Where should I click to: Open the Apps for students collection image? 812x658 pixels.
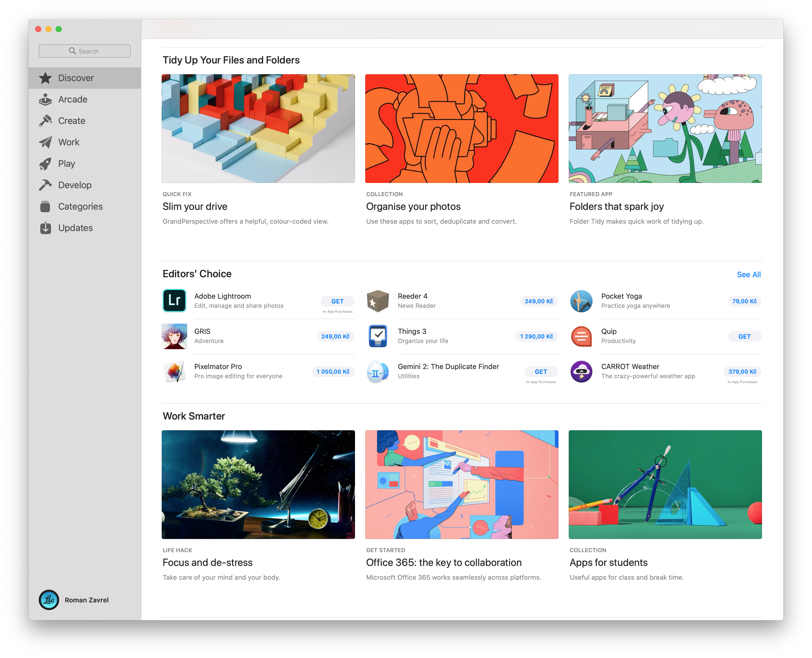(665, 484)
